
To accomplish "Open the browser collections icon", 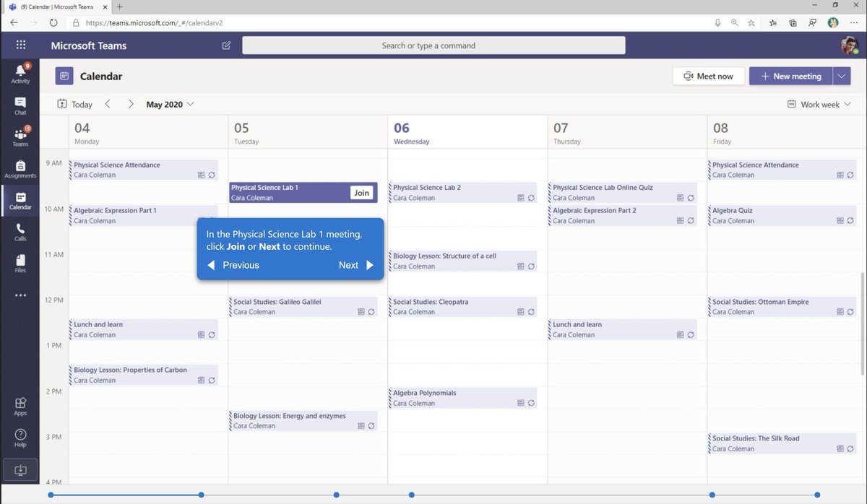I will (793, 22).
